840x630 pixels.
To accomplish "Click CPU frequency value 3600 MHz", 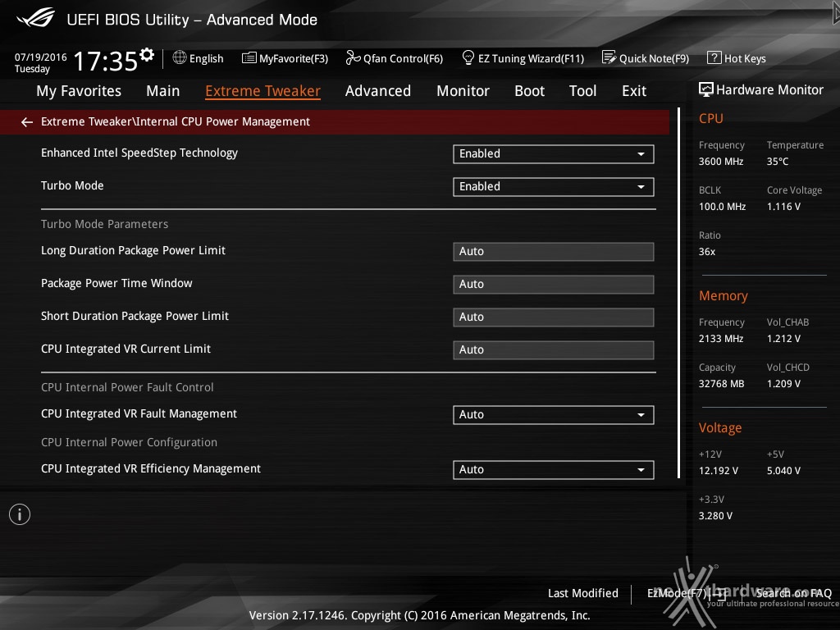I will click(721, 162).
